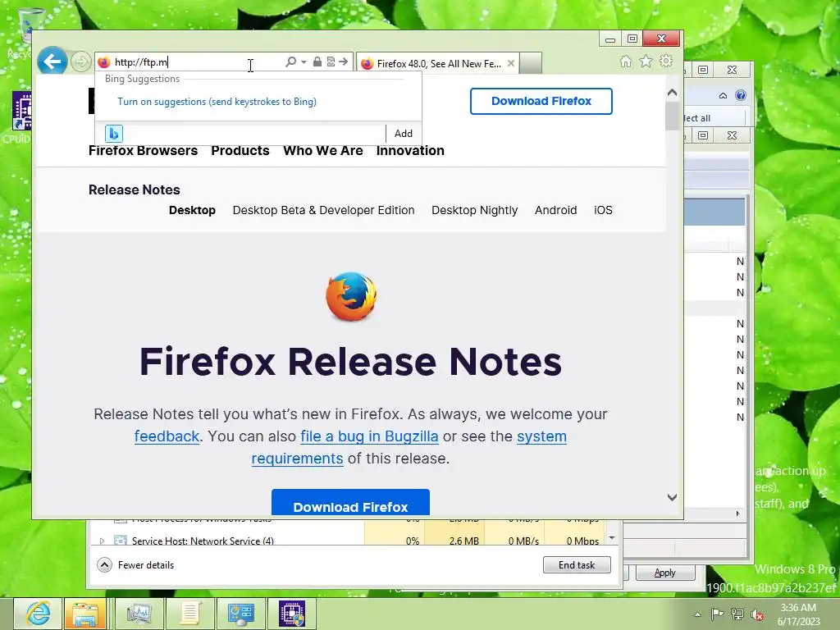Select the Desktop release notes tab
Screen dimensions: 840x630
[x=192, y=210]
